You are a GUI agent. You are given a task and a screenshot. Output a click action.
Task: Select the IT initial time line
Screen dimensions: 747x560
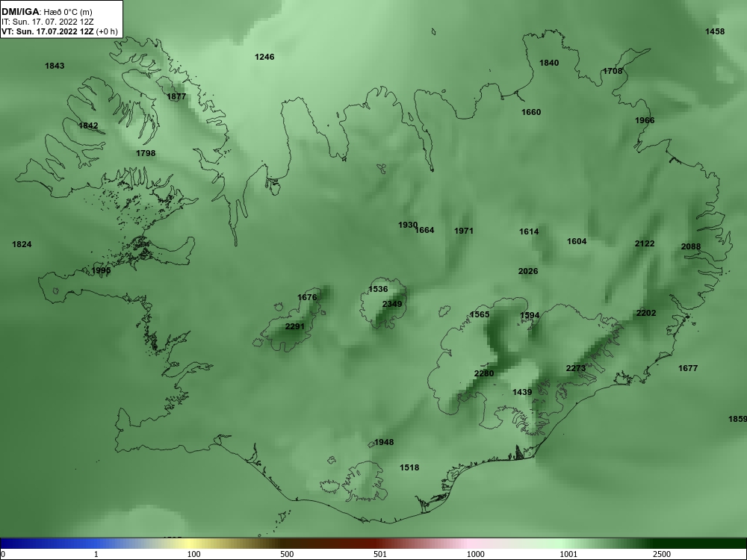[x=48, y=22]
